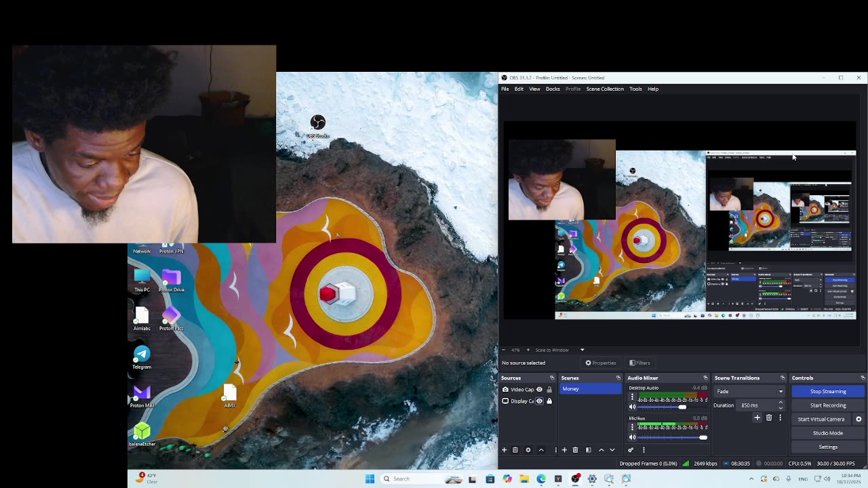
Task: Mute the Mic/Aux speaker icon
Action: point(633,437)
